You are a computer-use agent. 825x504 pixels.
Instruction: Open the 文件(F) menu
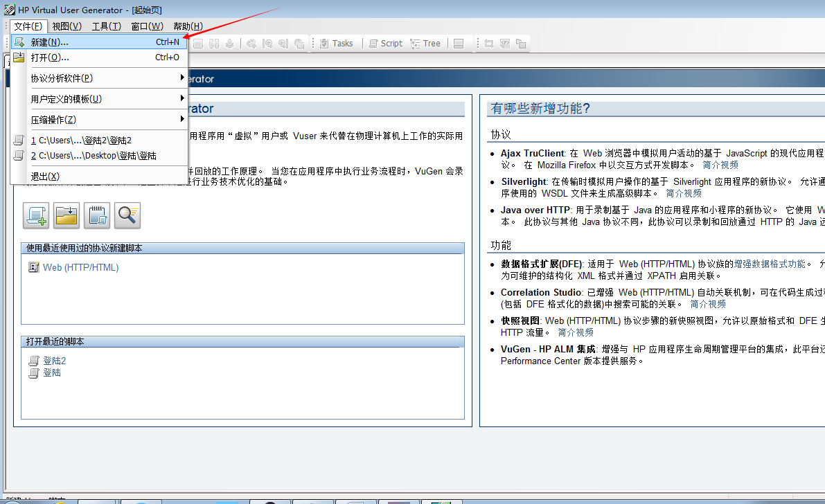[28, 26]
